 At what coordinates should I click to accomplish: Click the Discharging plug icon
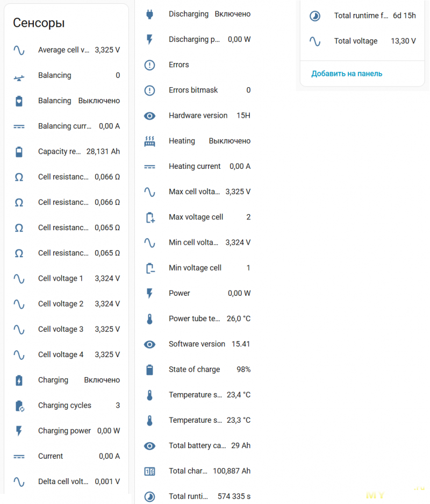149,14
